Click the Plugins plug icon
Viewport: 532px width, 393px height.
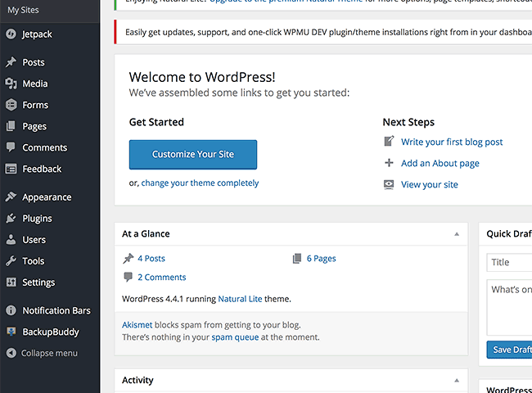tap(11, 219)
